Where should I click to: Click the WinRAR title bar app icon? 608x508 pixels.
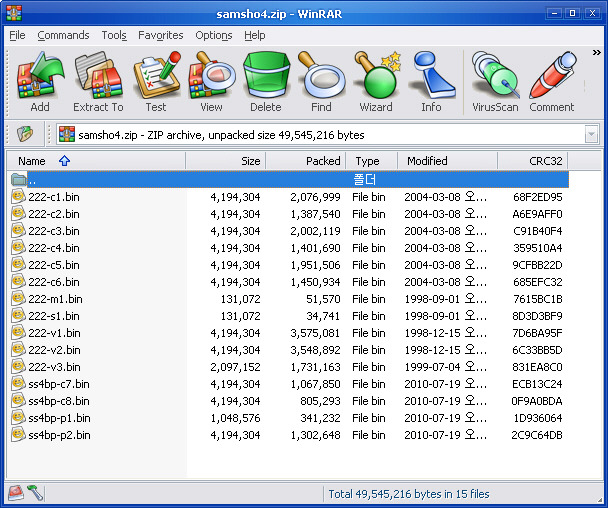pos(14,14)
